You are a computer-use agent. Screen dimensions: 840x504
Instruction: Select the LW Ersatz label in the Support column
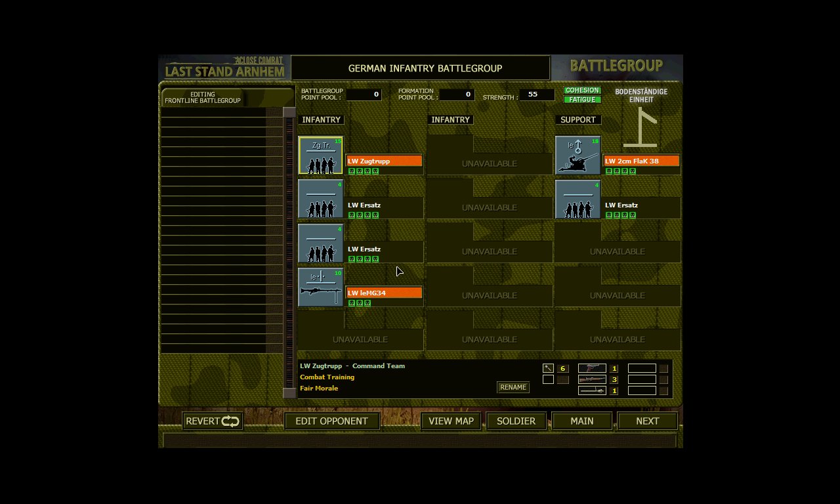click(x=621, y=205)
